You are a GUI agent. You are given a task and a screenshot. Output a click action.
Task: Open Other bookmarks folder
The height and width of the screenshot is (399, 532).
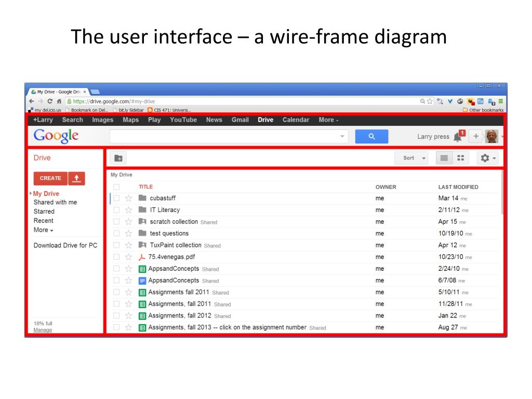[483, 110]
